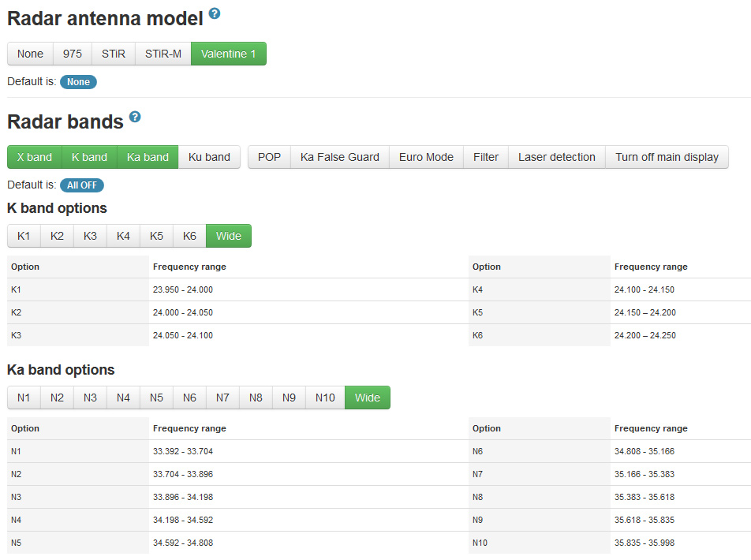Click help icon beside Radar bands heading
The image size is (751, 560).
[x=135, y=117]
